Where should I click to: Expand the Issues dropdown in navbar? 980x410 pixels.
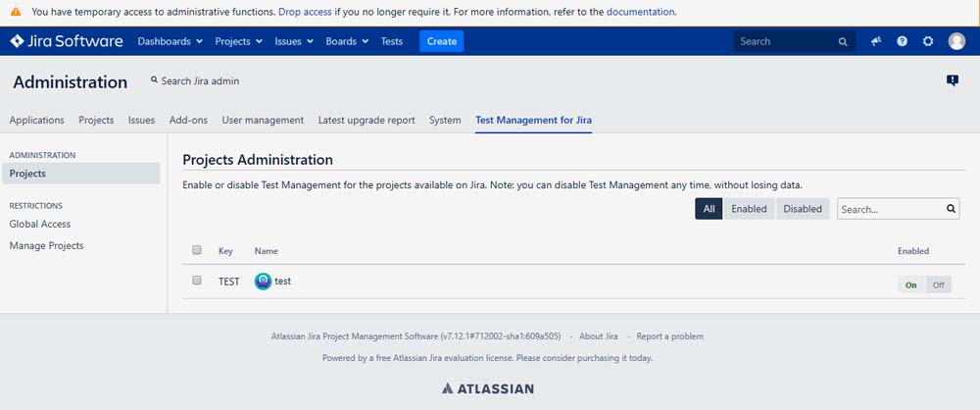pos(294,41)
